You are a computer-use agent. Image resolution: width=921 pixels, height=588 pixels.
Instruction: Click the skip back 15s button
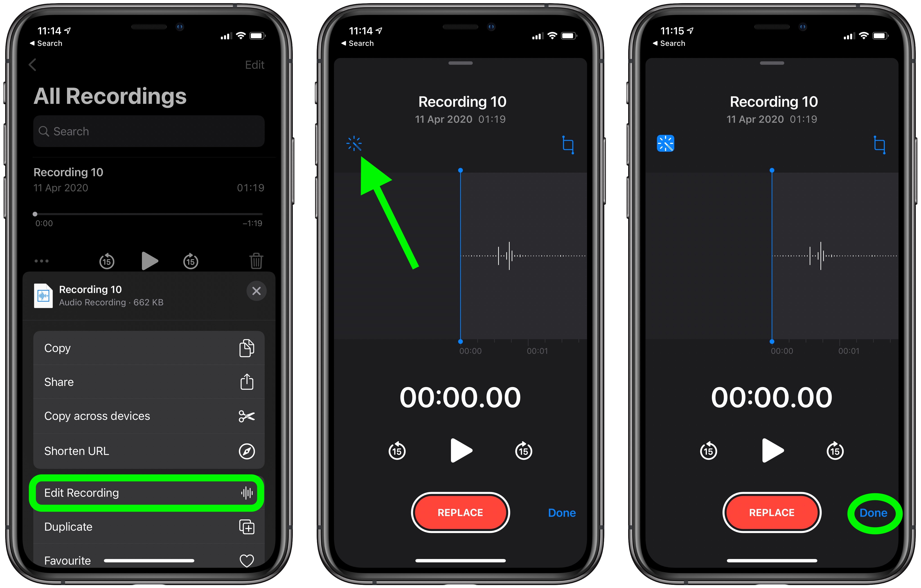coord(397,451)
